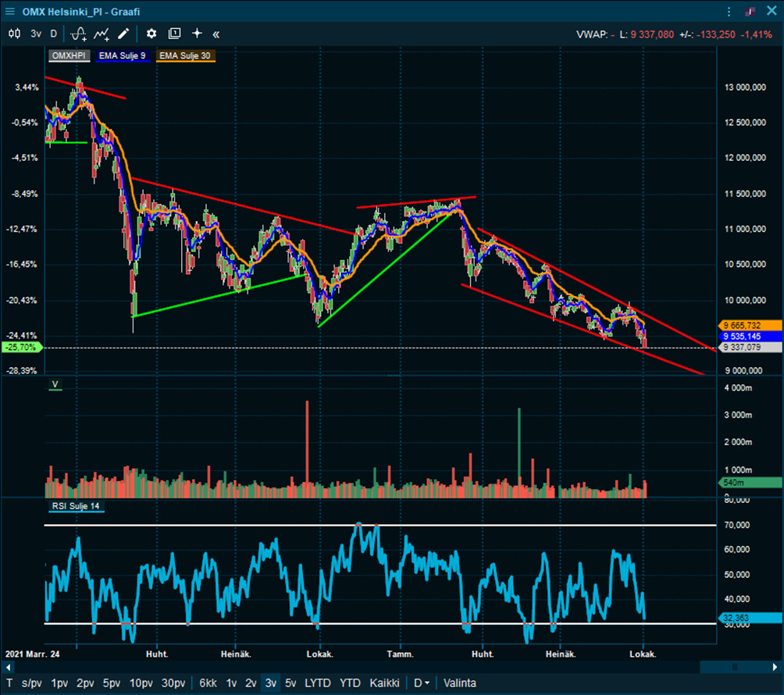784x695 pixels.
Task: Toggle the OMXHPI series legend
Action: (x=69, y=55)
